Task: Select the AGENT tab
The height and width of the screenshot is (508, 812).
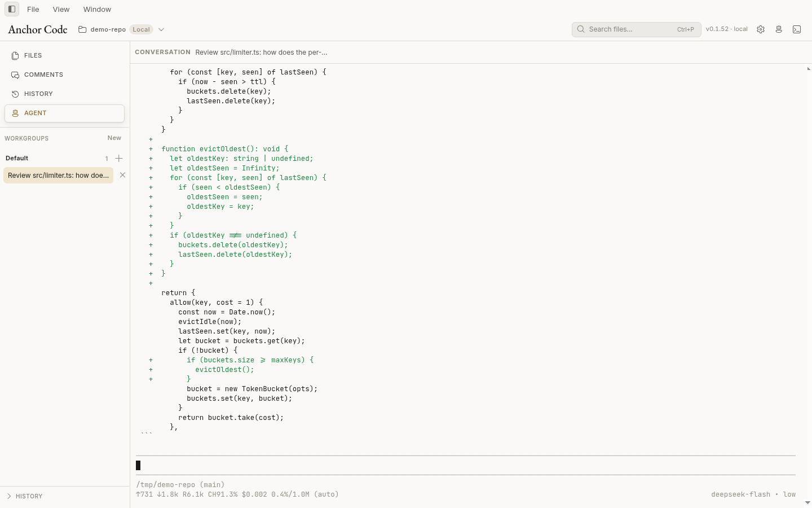Action: (64, 113)
